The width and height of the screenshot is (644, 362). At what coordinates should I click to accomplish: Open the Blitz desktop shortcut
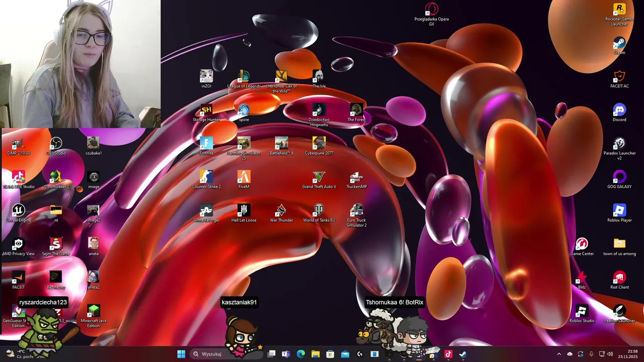click(582, 281)
